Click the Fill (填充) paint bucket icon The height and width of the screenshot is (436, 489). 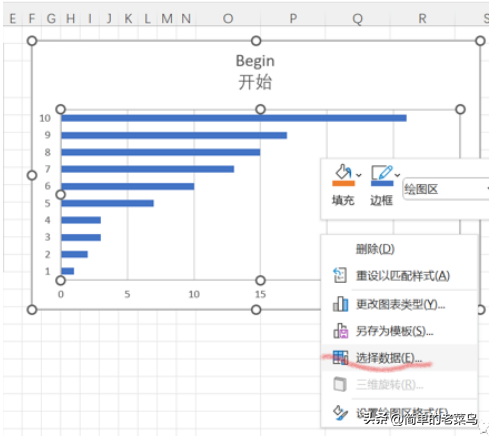pos(343,171)
